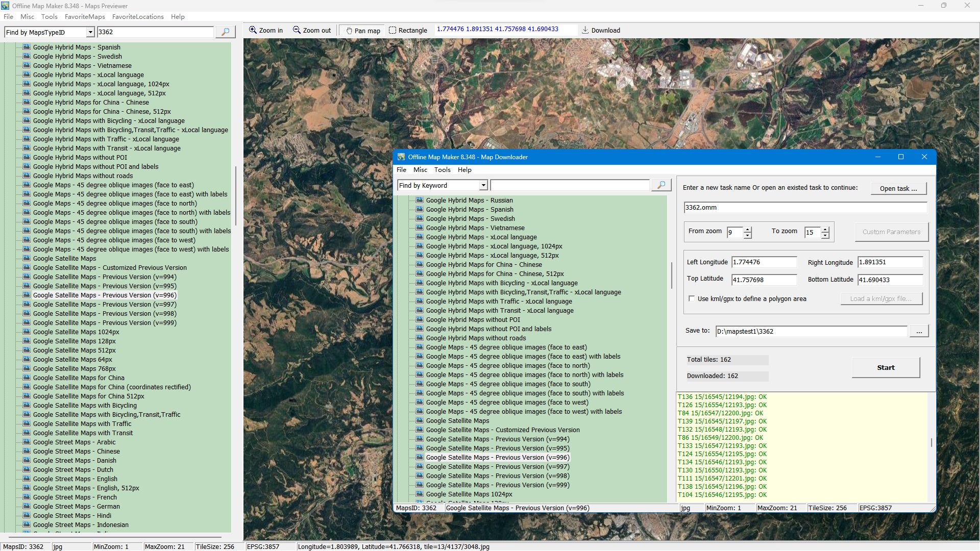This screenshot has height=551, width=980.
Task: Click the download log vertical scrollbar
Action: [x=932, y=443]
